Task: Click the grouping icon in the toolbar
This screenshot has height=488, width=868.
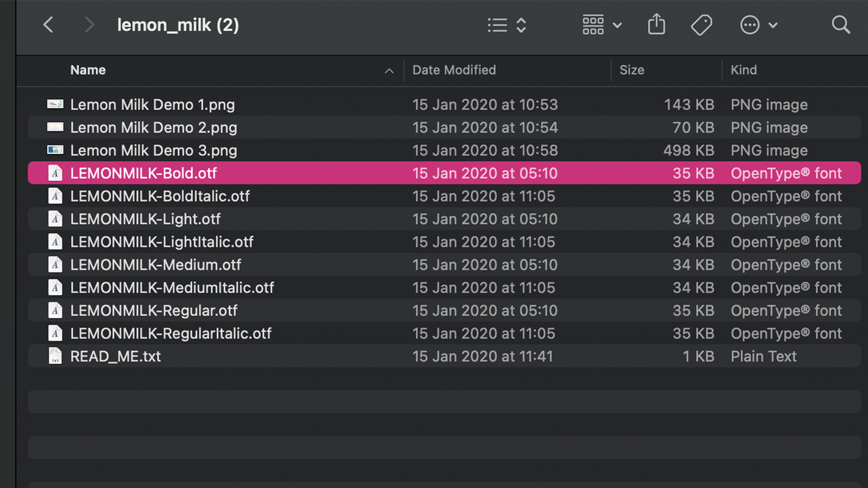Action: 592,25
